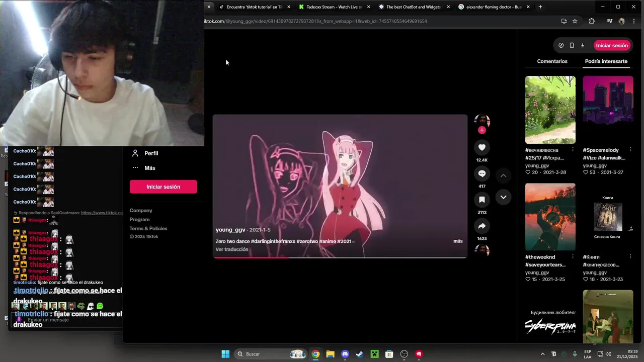This screenshot has width=644, height=362.
Task: Click the browser address bar URL
Action: pyautogui.click(x=315, y=21)
